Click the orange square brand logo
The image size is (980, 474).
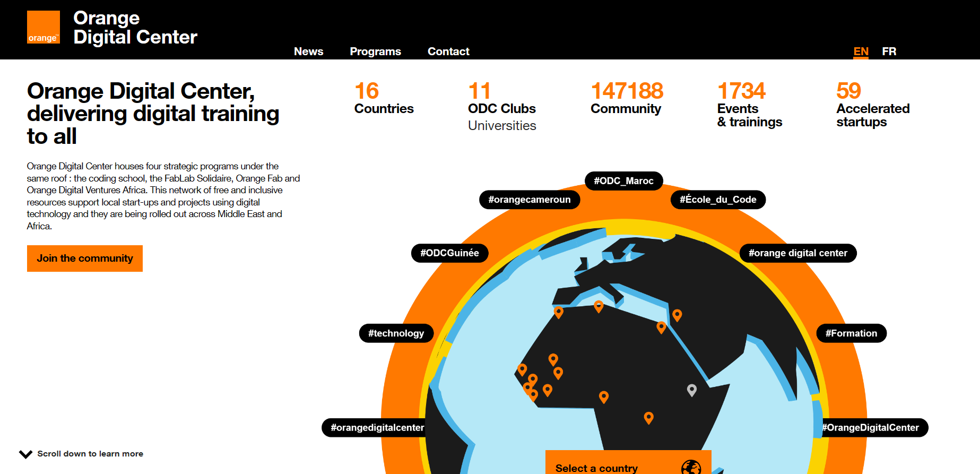click(x=44, y=27)
